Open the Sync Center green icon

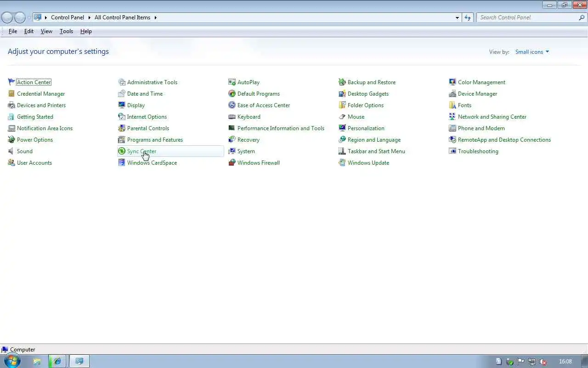(122, 151)
